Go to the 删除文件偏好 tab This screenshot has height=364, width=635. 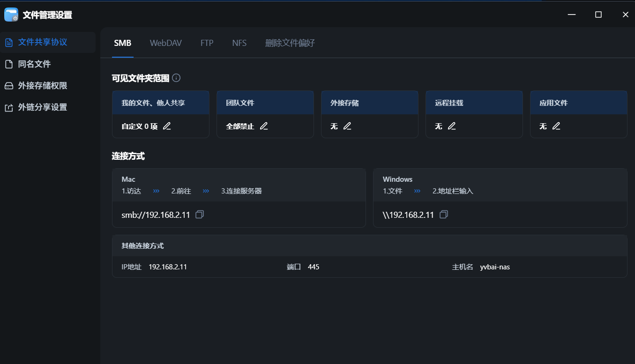coord(290,43)
